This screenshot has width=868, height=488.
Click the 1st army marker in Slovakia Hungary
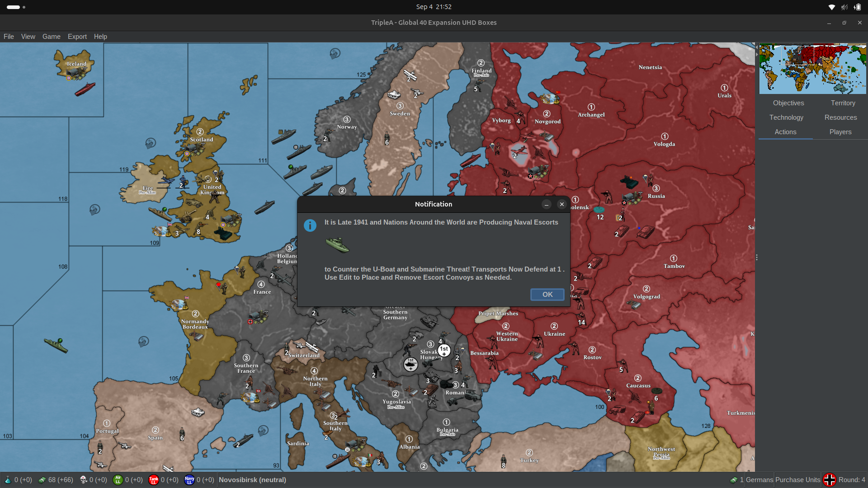click(444, 350)
